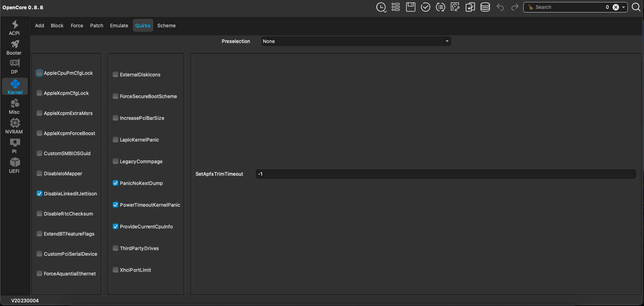Enable AppleCpuPmCfgLock quirk

click(x=39, y=73)
